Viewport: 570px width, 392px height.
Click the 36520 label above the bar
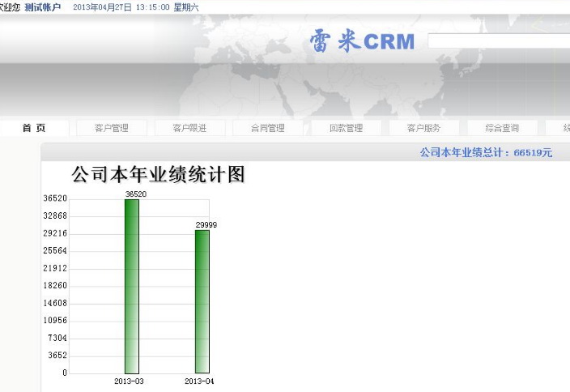pos(136,194)
